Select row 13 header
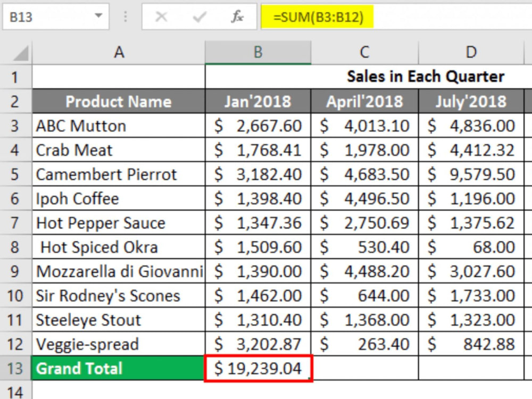The width and height of the screenshot is (532, 399). coord(15,369)
